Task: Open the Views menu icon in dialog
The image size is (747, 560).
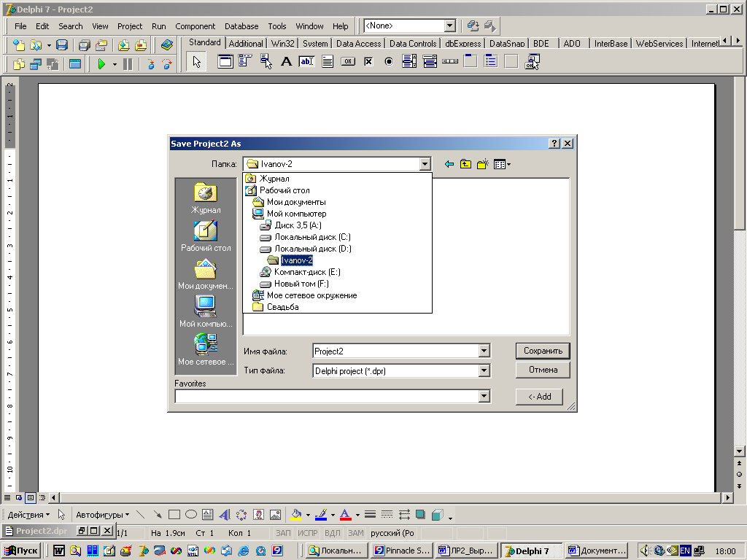Action: (x=502, y=164)
